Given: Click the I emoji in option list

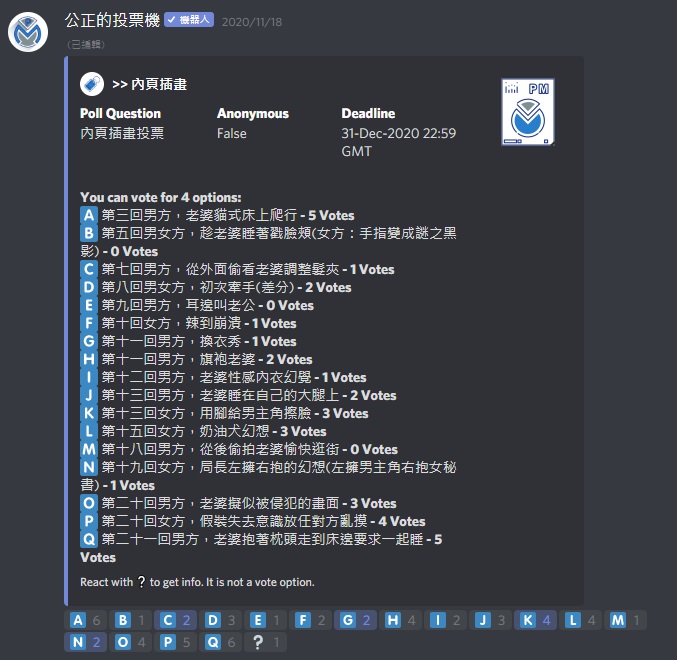Looking at the screenshot, I should click(89, 377).
